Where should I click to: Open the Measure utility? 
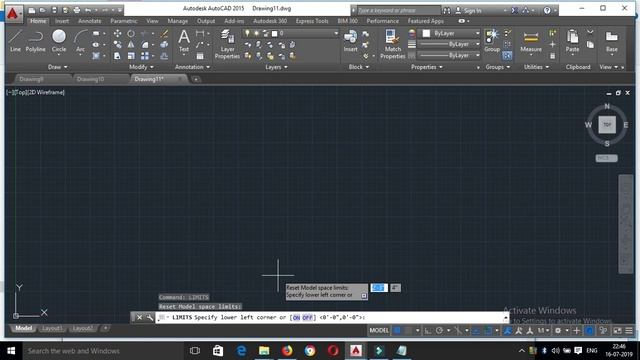531,42
